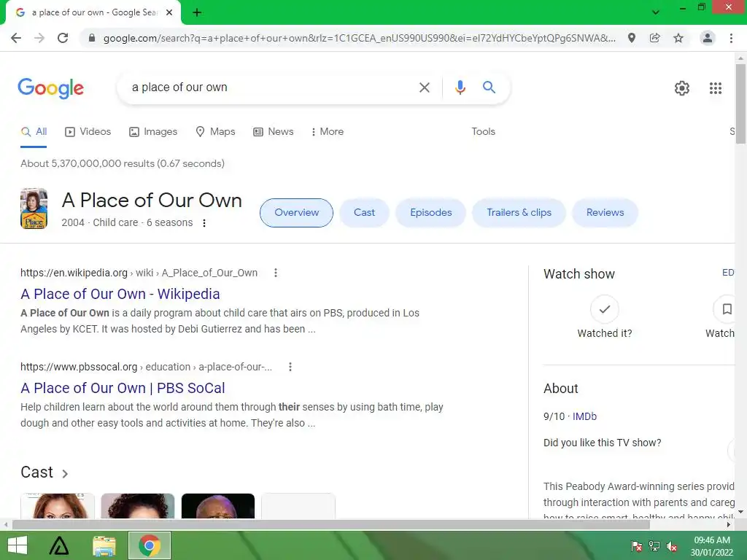
Task: Switch to Videos results tab
Action: click(x=88, y=131)
